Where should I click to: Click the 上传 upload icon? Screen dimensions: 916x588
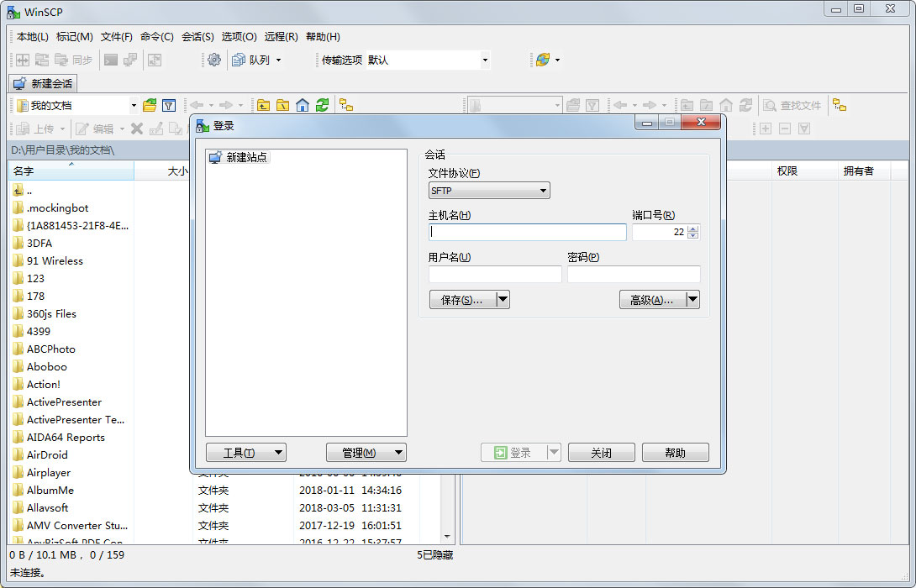click(23, 129)
